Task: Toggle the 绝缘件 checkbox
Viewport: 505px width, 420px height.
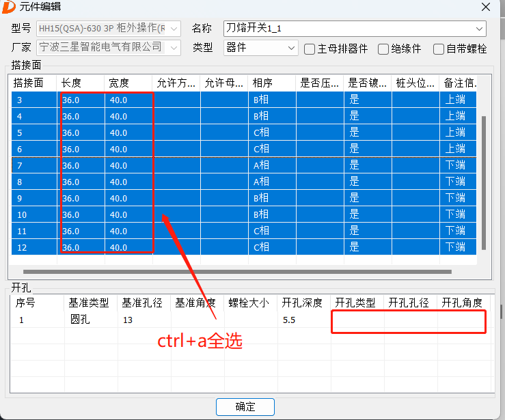Action: (383, 49)
